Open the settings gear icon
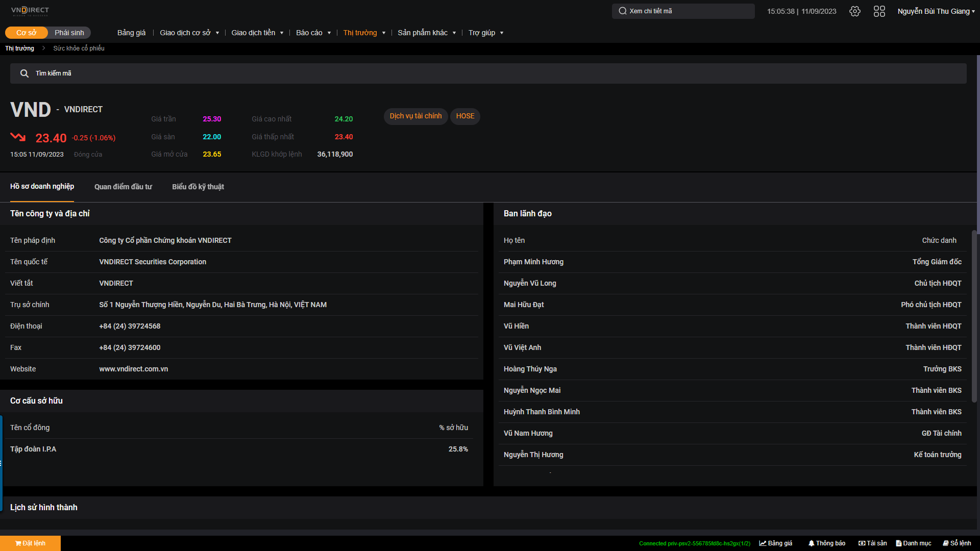 click(855, 11)
